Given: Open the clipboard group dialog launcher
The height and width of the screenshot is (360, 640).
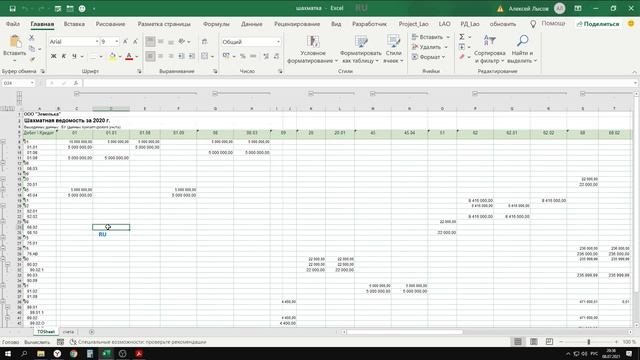Looking at the screenshot, I should point(42,71).
